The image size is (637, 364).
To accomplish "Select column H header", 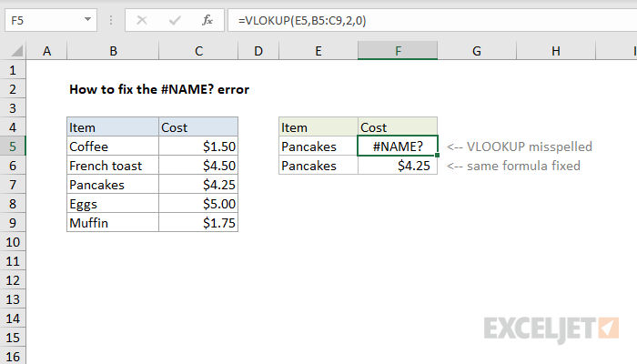I will click(556, 51).
